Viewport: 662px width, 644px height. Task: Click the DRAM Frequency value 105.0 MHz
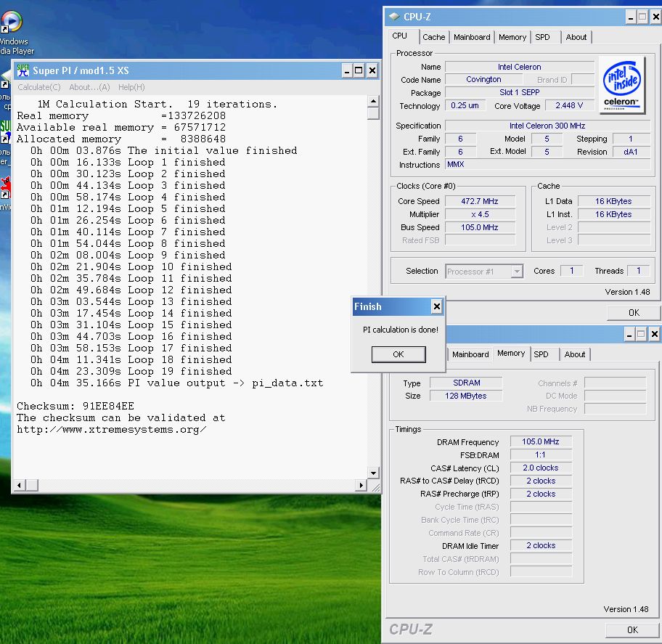[x=541, y=441]
